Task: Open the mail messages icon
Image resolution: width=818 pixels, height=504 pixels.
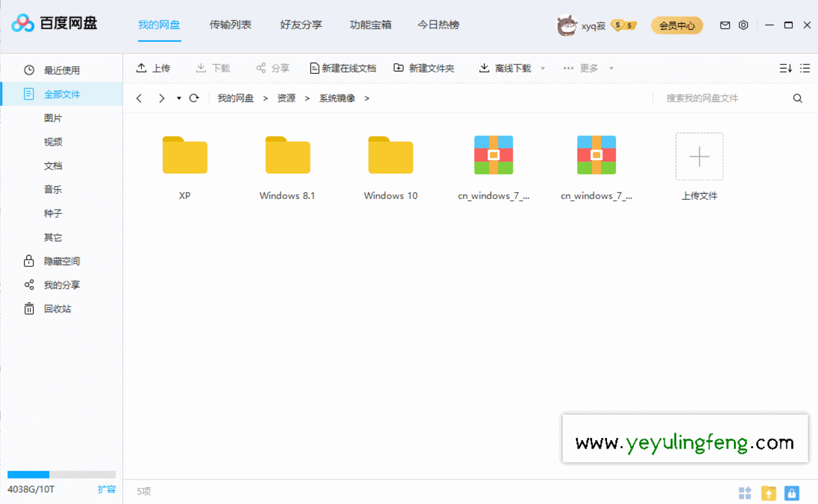Action: (x=725, y=25)
